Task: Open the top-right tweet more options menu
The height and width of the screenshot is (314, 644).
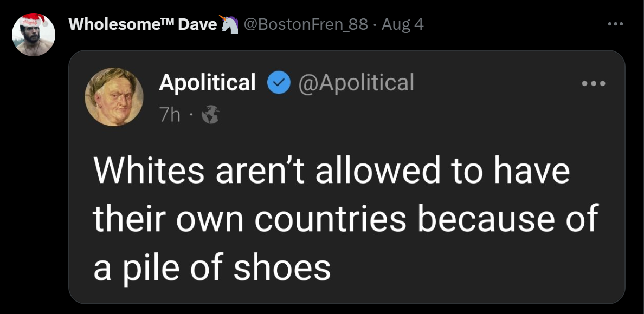Action: (x=615, y=25)
